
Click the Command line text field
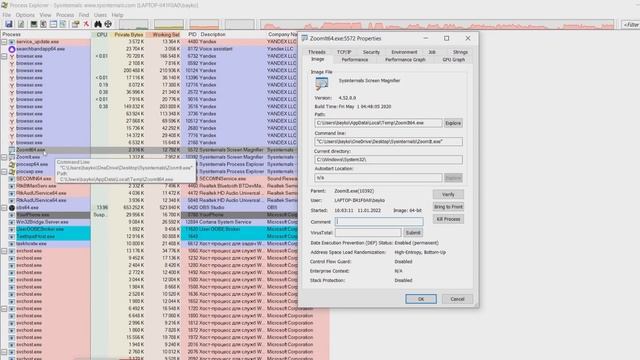click(389, 142)
